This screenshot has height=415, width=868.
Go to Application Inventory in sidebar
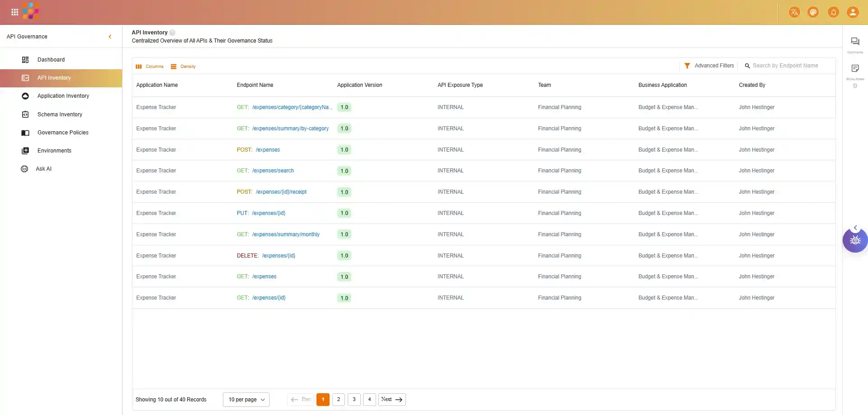(63, 96)
